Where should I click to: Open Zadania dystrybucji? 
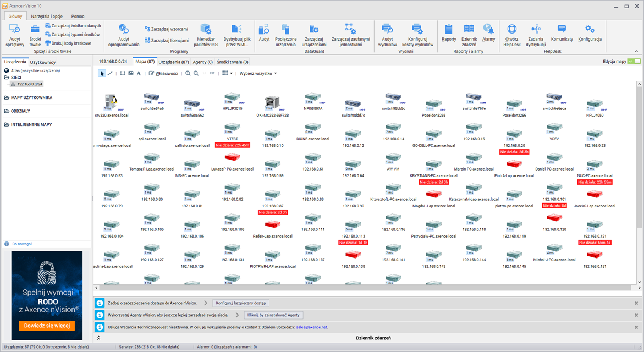tap(536, 35)
